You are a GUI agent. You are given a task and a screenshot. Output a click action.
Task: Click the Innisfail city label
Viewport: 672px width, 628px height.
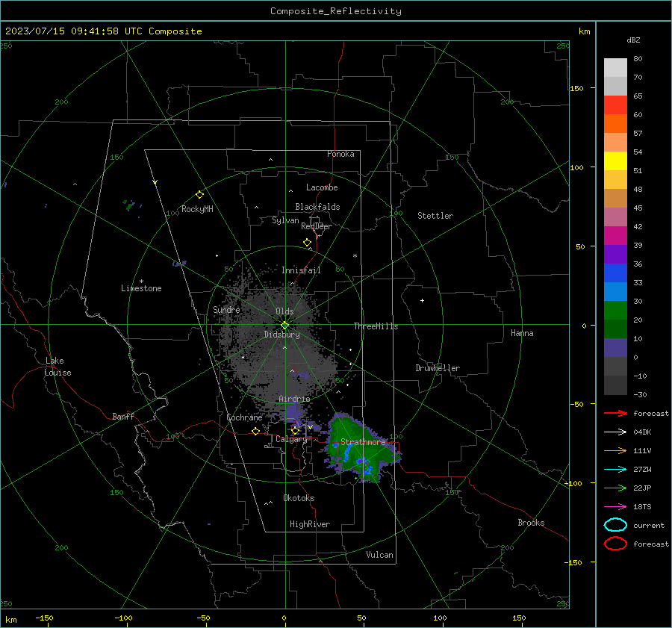coord(301,270)
